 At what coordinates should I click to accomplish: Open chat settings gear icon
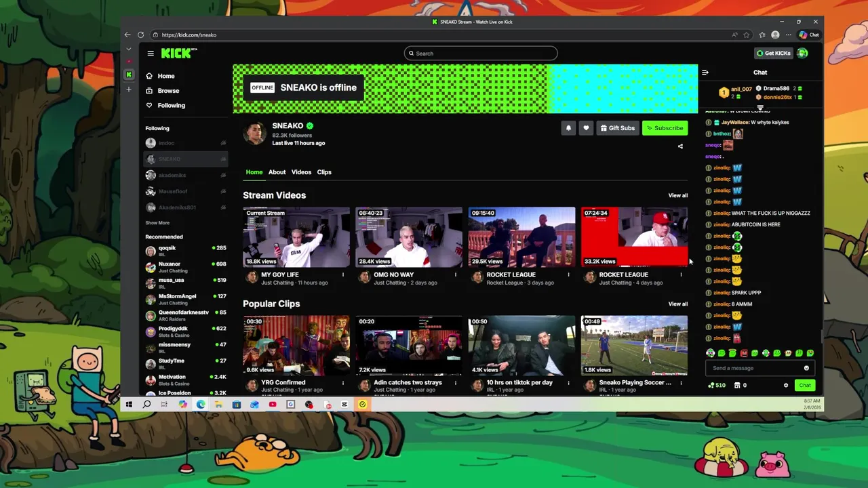coord(786,385)
